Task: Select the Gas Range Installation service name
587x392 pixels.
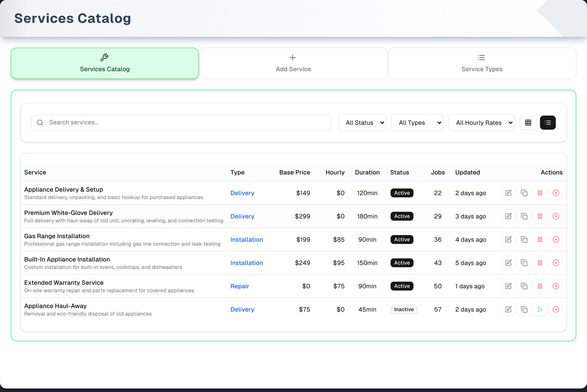Action: coord(57,236)
